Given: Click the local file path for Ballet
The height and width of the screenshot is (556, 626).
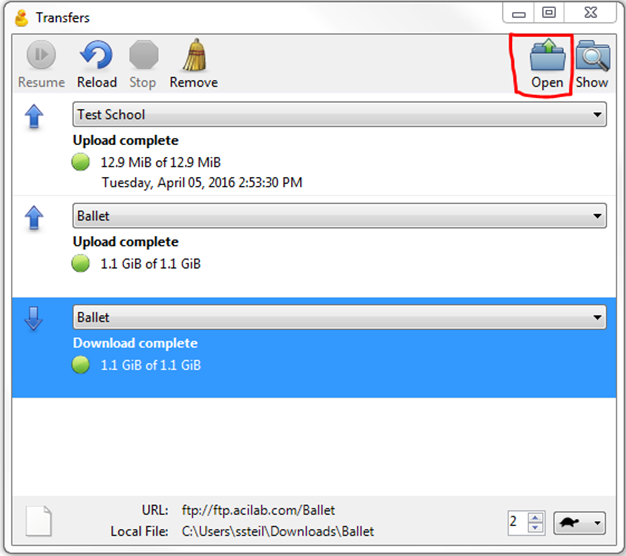Looking at the screenshot, I should 278,531.
